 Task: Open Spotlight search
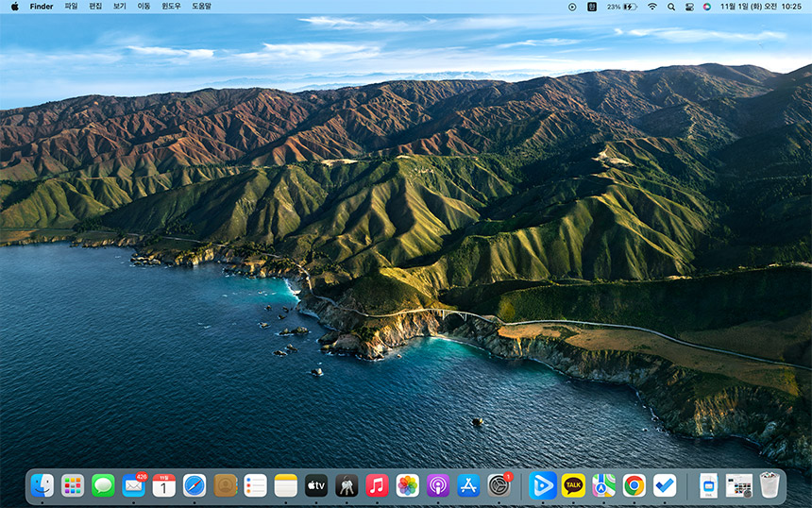[x=671, y=7]
